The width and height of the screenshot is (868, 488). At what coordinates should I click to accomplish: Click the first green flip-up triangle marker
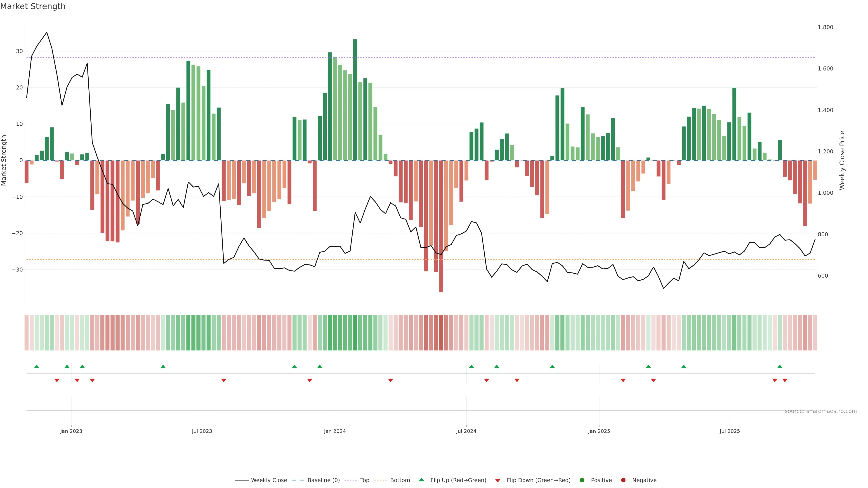tap(37, 366)
